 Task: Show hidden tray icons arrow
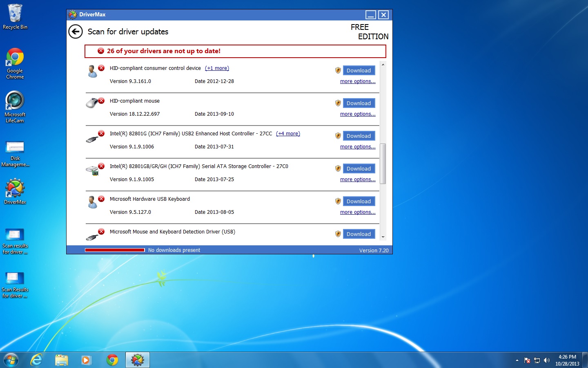pos(517,360)
